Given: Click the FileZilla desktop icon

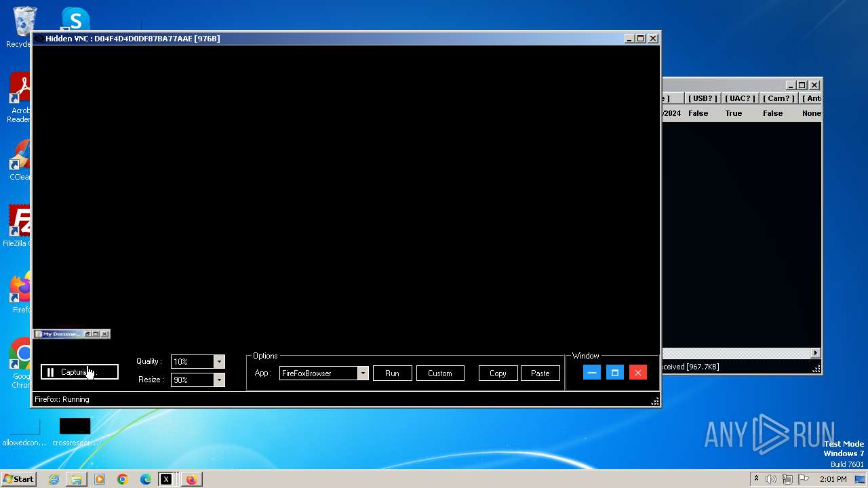Looking at the screenshot, I should [x=18, y=227].
